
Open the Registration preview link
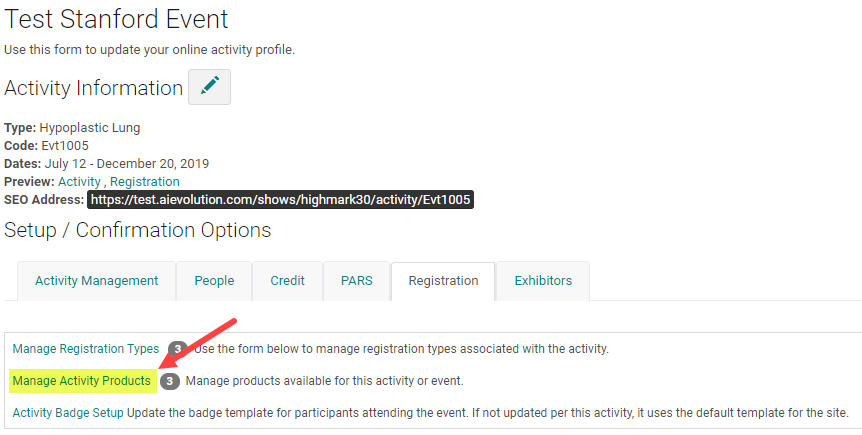click(x=145, y=181)
